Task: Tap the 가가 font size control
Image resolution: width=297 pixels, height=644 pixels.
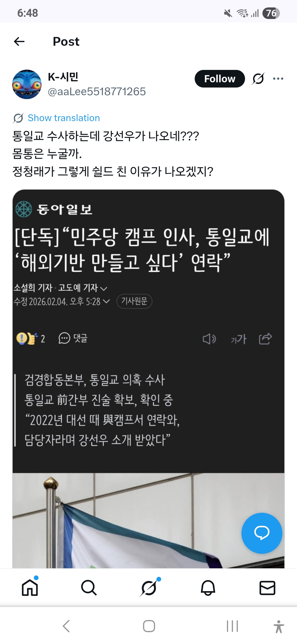Action: (238, 339)
